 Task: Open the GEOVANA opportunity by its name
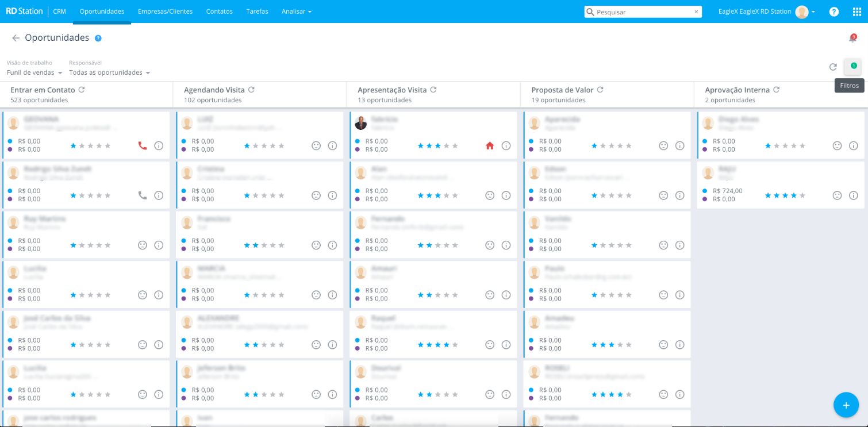pyautogui.click(x=41, y=119)
